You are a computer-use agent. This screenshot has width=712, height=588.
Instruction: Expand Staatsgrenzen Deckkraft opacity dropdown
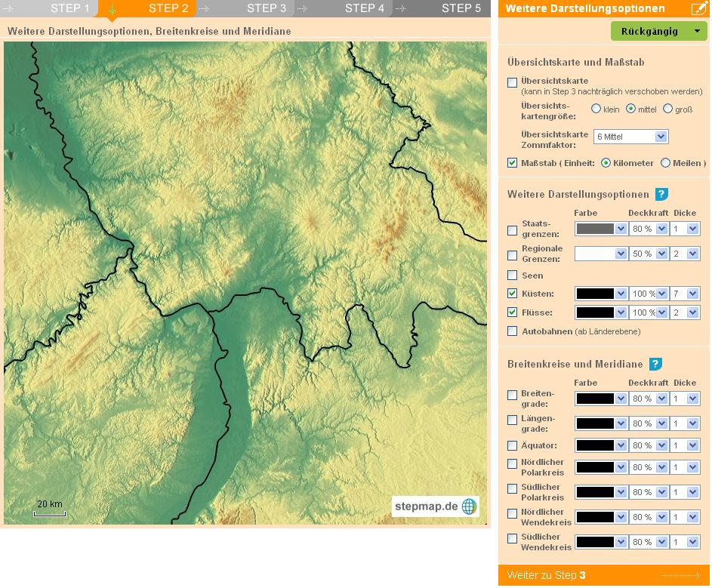click(x=648, y=229)
